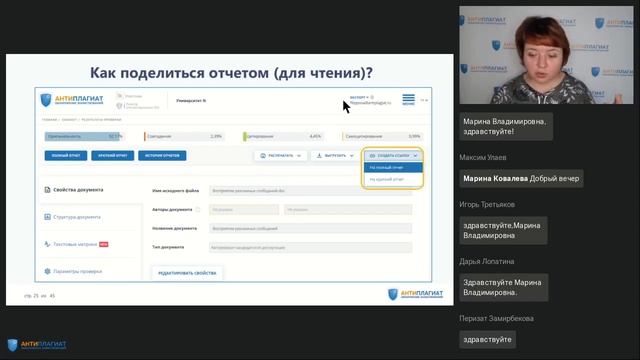Toggle the checkbox beside Авторы документа
This screenshot has height=360, width=640.
(x=198, y=210)
